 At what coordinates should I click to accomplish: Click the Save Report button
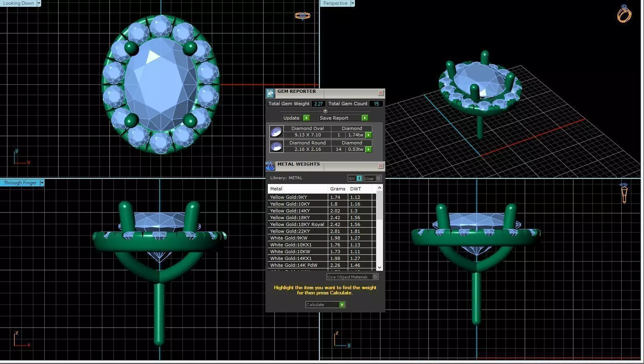point(343,118)
